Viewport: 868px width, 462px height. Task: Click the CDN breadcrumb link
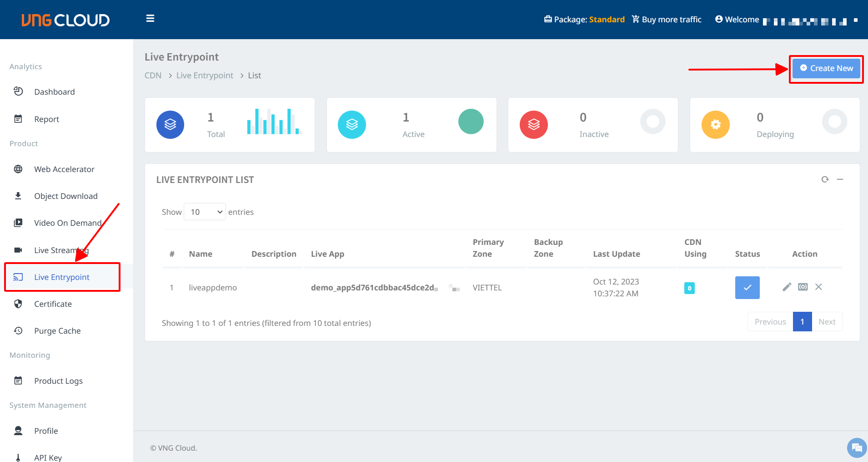point(153,76)
